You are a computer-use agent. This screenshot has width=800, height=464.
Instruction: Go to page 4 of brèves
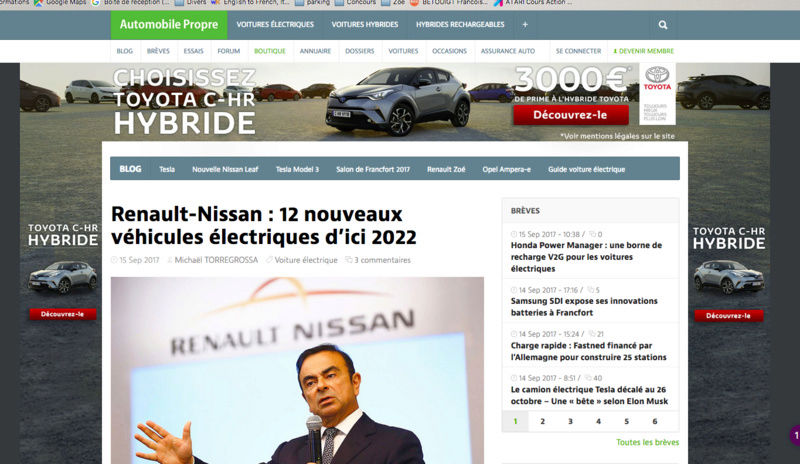[x=598, y=421]
